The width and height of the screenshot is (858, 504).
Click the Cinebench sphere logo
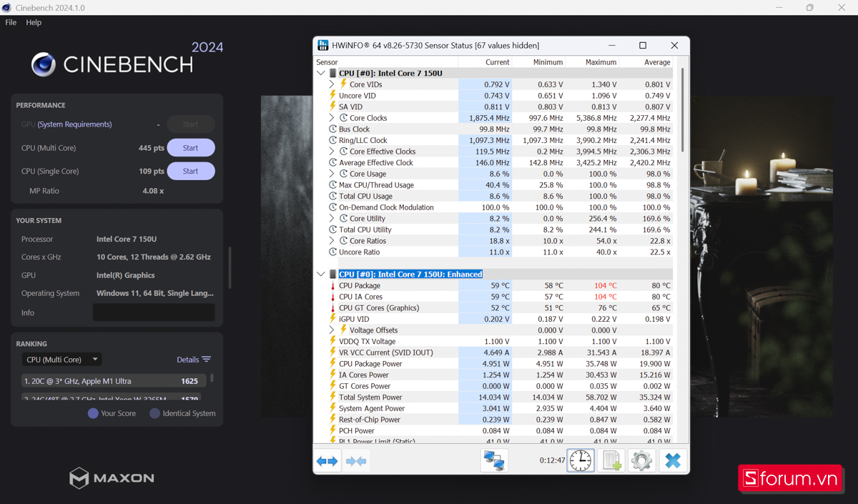point(44,64)
